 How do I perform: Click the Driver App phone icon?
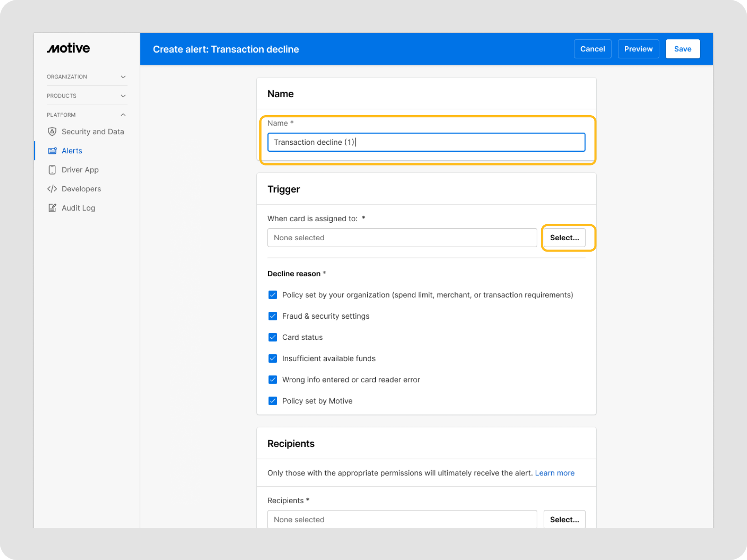pyautogui.click(x=52, y=170)
